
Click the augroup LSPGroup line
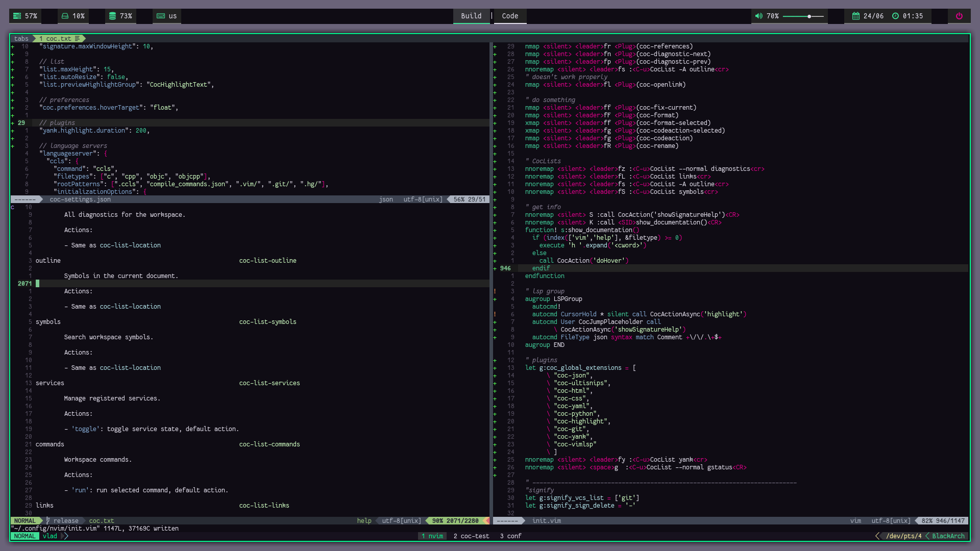pyautogui.click(x=553, y=299)
